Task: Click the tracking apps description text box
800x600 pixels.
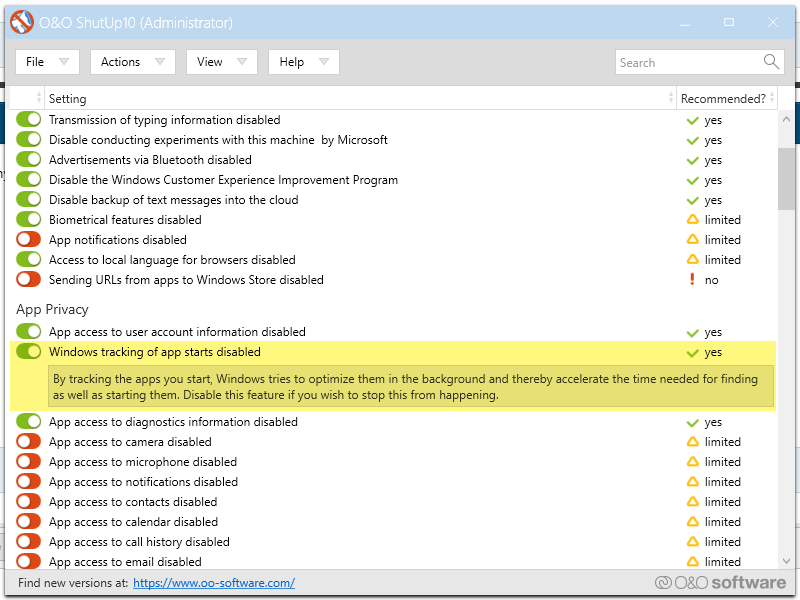Action: [411, 387]
